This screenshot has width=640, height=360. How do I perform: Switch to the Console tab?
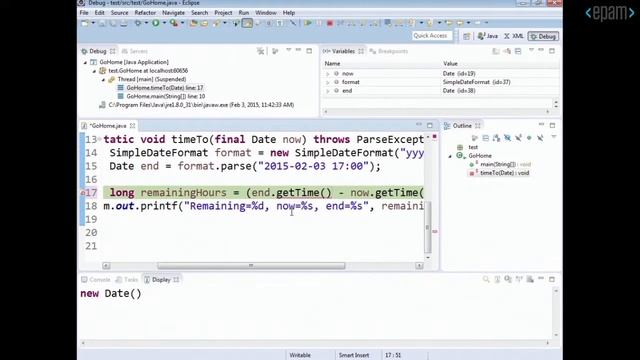[x=96, y=280]
